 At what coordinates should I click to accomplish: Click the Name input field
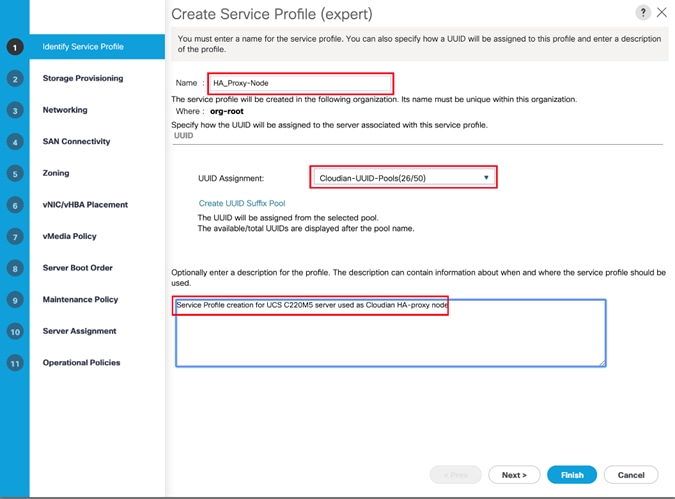point(300,83)
